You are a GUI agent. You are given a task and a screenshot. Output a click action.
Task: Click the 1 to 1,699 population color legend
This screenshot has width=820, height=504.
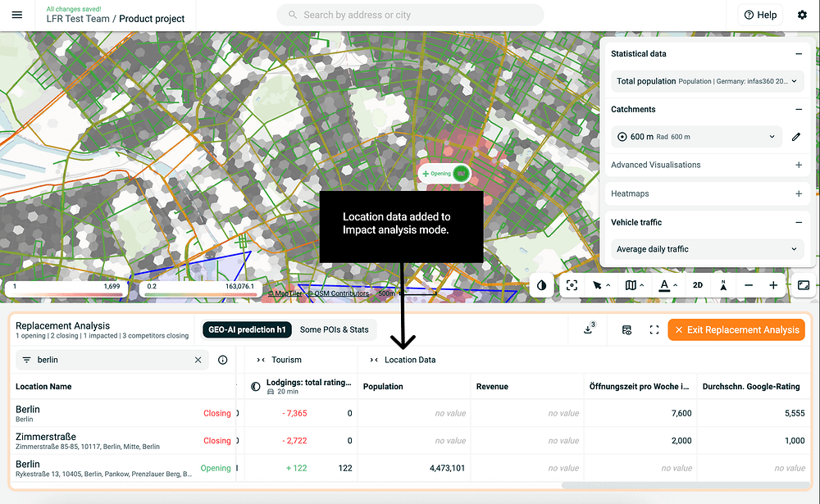[66, 289]
